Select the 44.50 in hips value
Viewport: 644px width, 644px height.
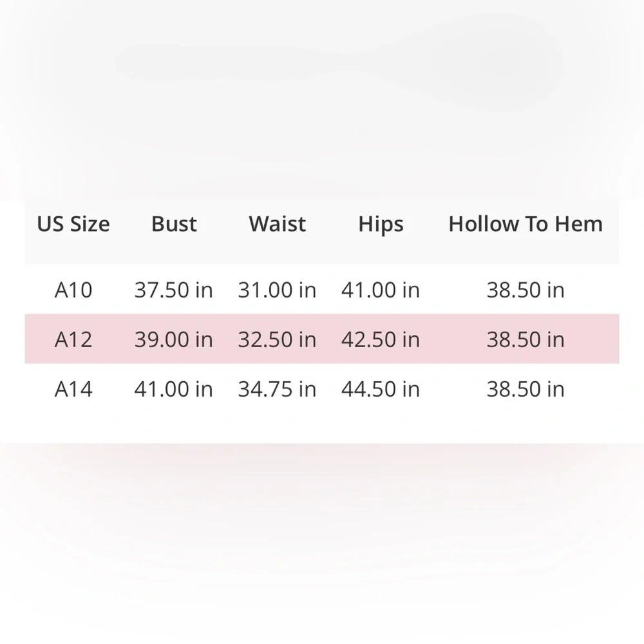tap(380, 389)
